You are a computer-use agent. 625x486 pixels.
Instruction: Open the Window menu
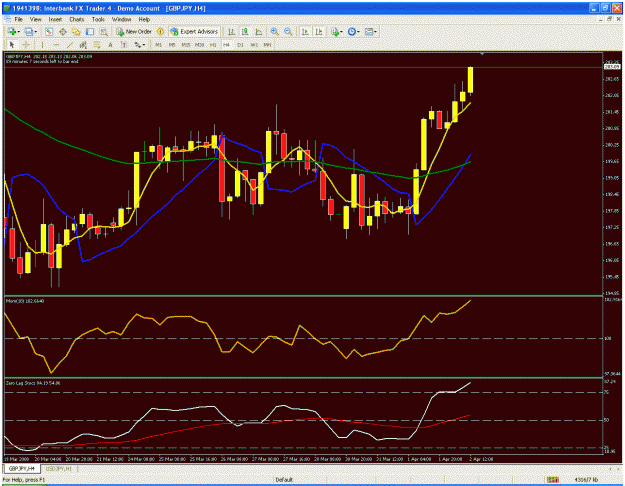click(x=121, y=19)
